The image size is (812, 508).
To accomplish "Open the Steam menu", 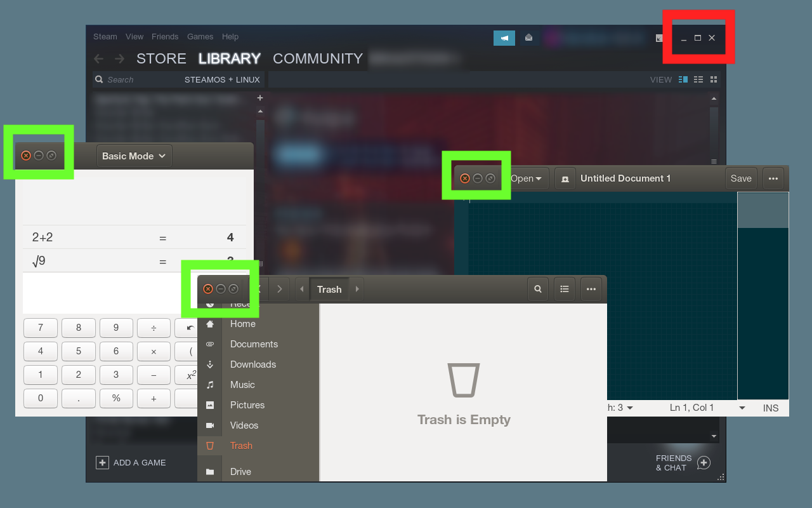I will point(105,37).
